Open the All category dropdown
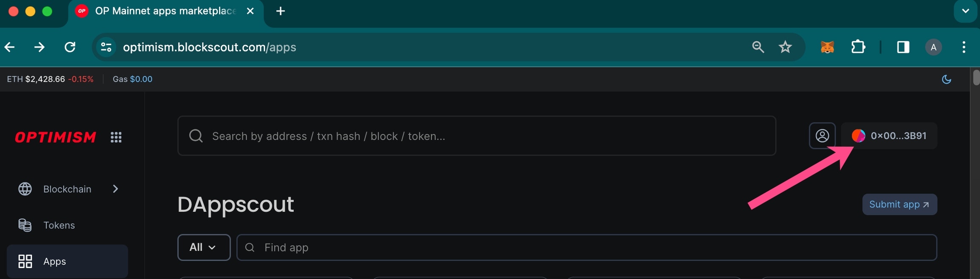Viewport: 980px width, 279px height. (x=204, y=247)
